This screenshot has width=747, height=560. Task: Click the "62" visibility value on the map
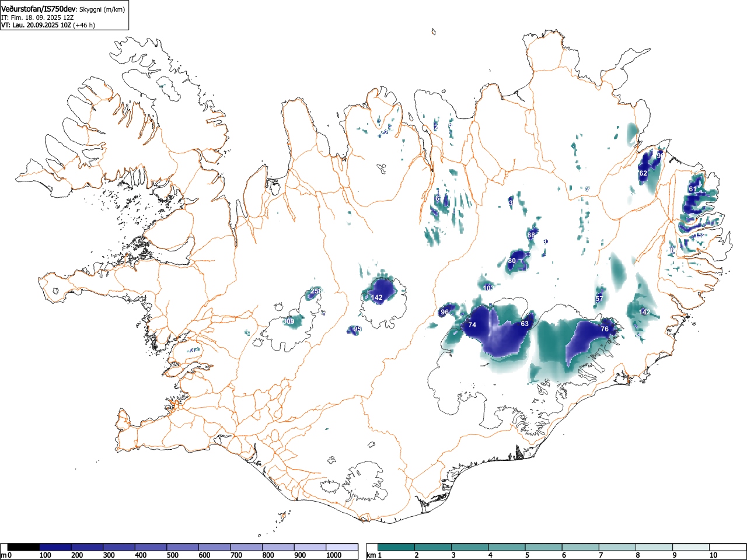643,173
